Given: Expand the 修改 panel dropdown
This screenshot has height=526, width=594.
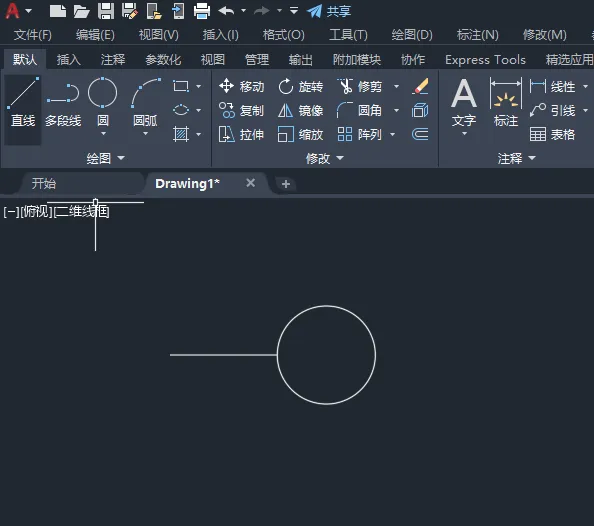Looking at the screenshot, I should tap(340, 158).
